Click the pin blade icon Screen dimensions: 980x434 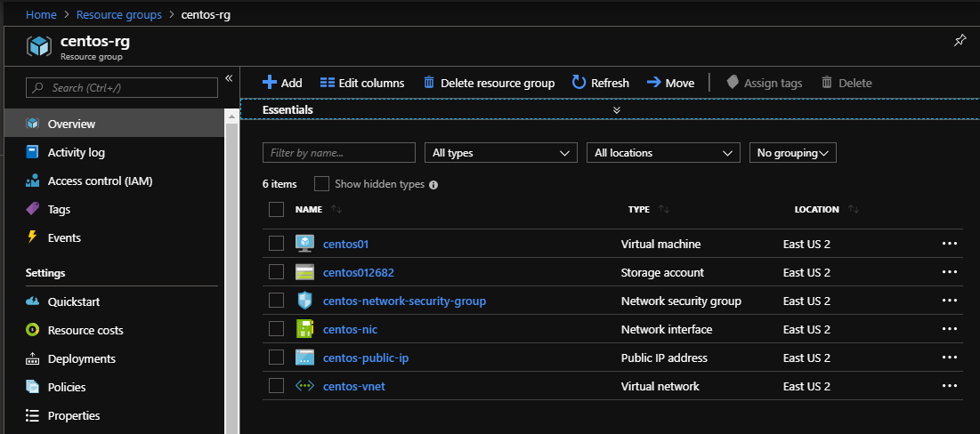point(960,40)
